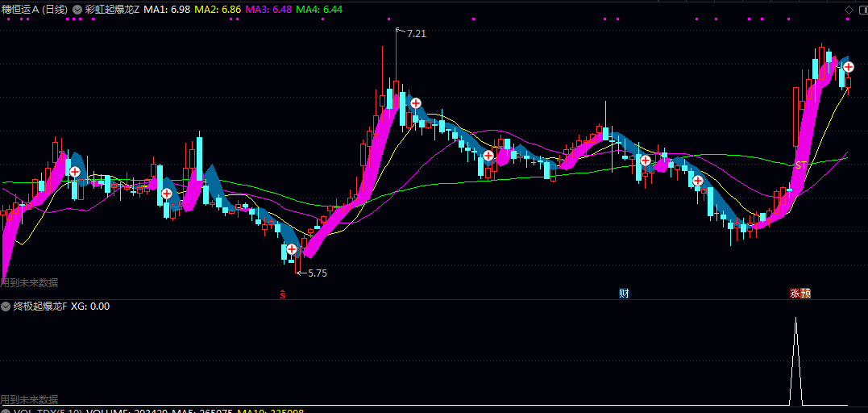Viewport: 868px width, 413px height.
Task: Click the magenta MA3: 6.48 label
Action: tap(268, 10)
